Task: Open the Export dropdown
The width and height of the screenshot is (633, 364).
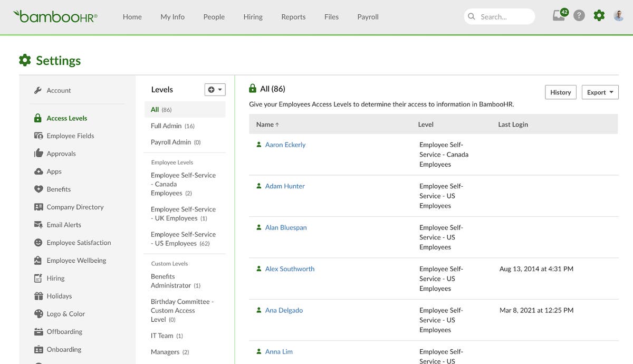Action: [x=600, y=92]
